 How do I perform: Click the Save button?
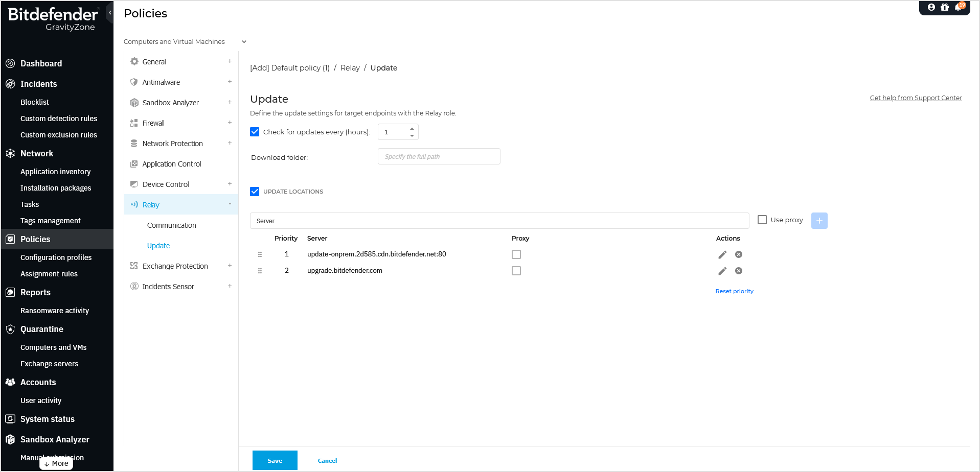275,460
